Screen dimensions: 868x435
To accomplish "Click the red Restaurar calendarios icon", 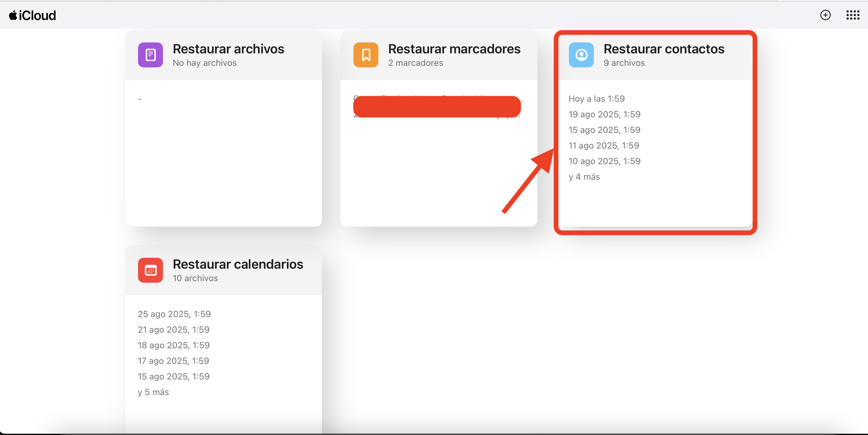I will [x=150, y=270].
